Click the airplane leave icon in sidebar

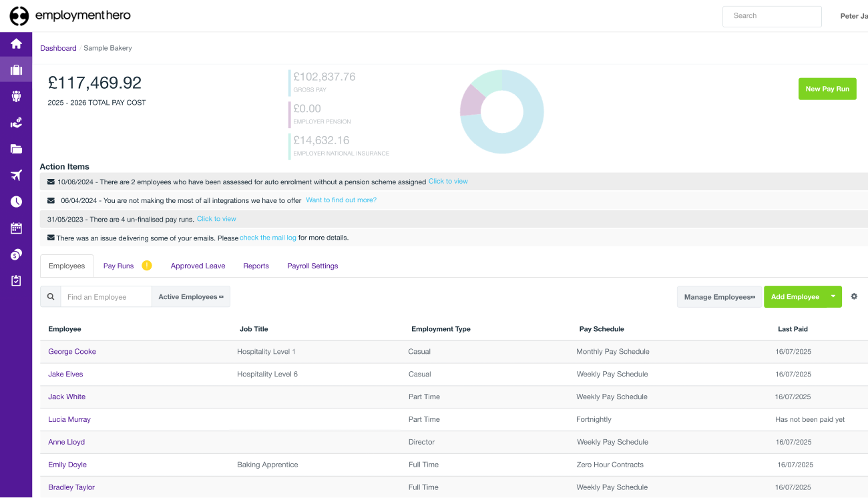point(16,176)
